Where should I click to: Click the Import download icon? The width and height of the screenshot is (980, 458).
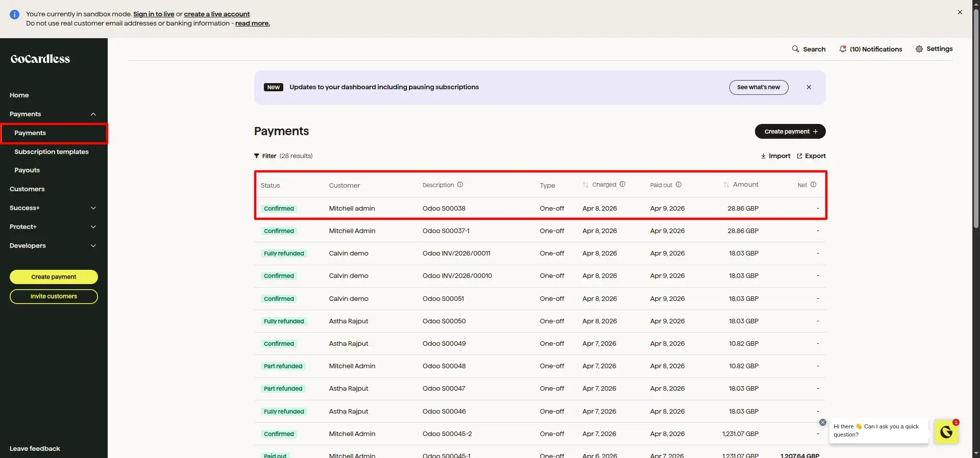pos(764,156)
